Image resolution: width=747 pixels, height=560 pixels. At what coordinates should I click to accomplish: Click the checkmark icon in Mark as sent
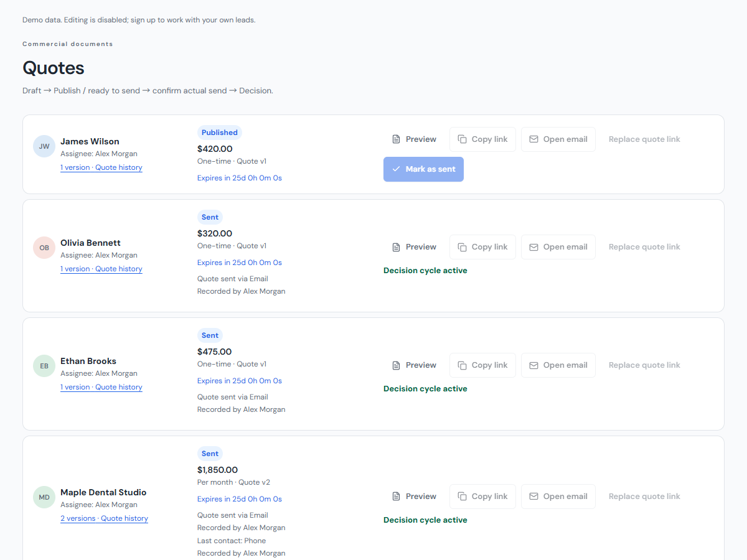click(x=396, y=169)
